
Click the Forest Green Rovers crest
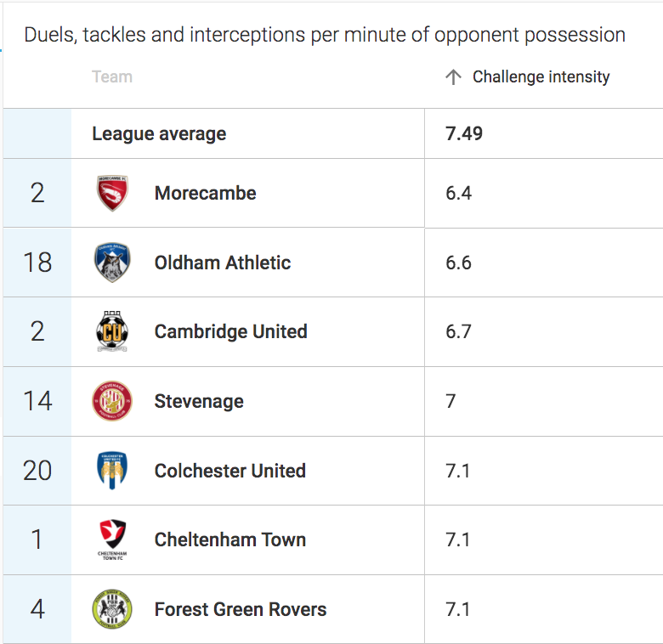(112, 609)
